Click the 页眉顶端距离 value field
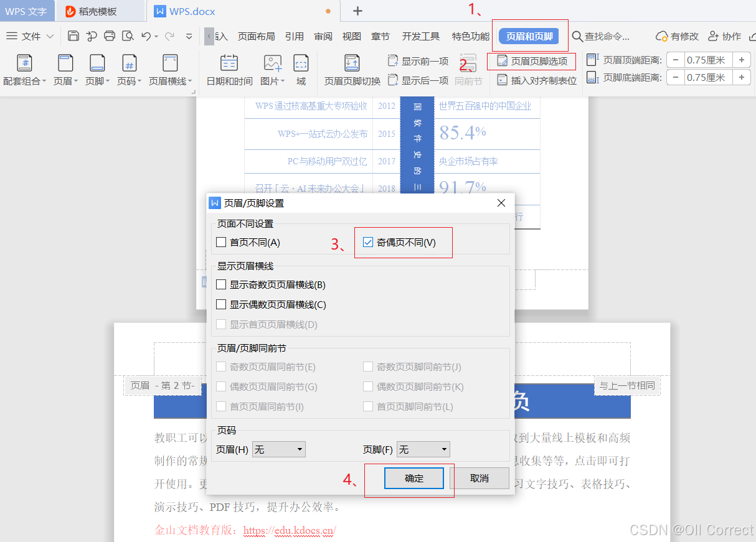This screenshot has height=542, width=756. tap(708, 60)
